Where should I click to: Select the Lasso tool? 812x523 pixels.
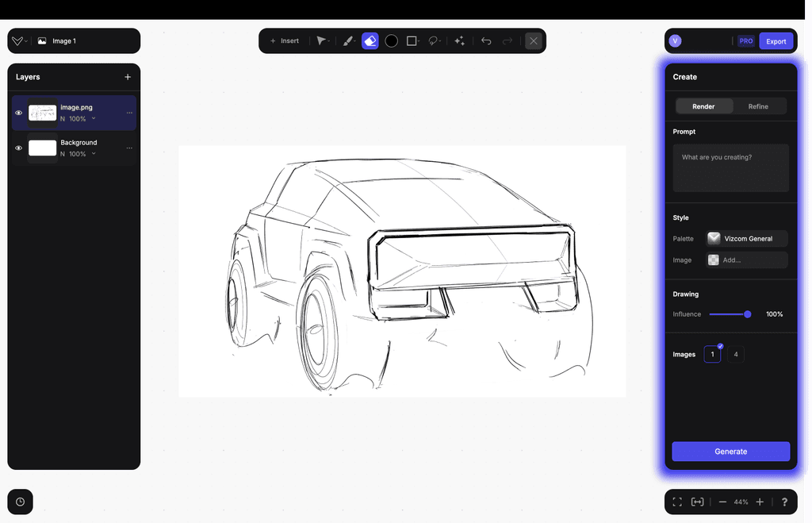click(x=434, y=40)
